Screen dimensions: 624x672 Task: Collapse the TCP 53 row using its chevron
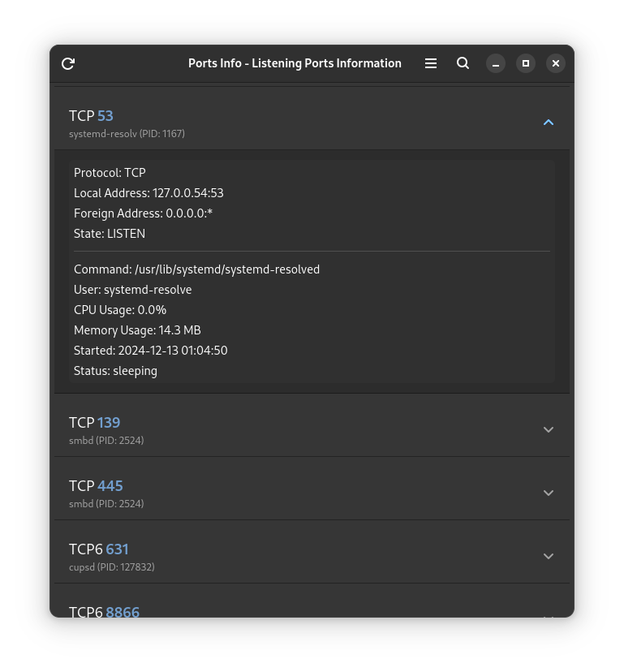point(548,123)
